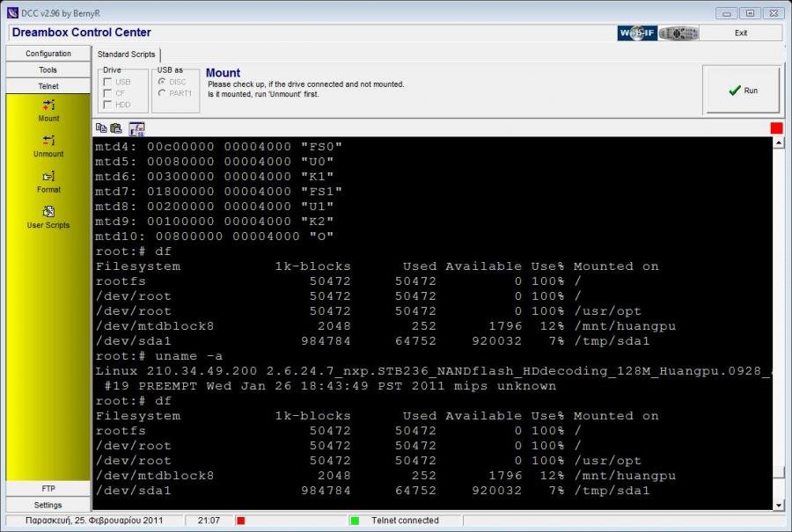Open User Scripts in the sidebar
Image resolution: width=792 pixels, height=532 pixels.
coord(48,217)
